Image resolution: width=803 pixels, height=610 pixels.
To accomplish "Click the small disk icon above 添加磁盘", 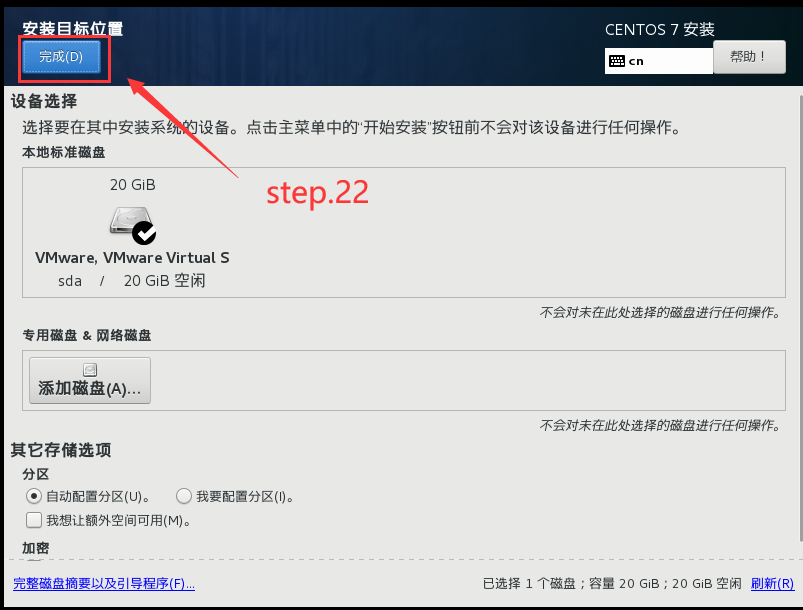I will point(90,370).
